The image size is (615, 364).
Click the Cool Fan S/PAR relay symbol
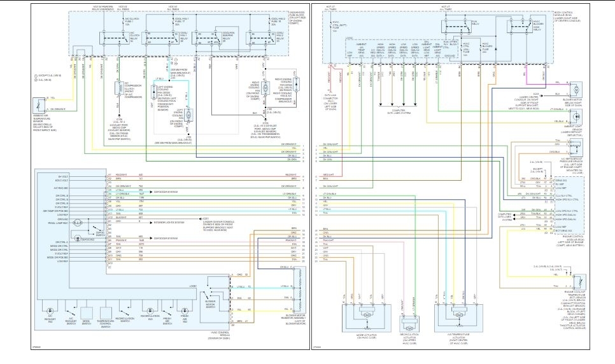pos(208,38)
